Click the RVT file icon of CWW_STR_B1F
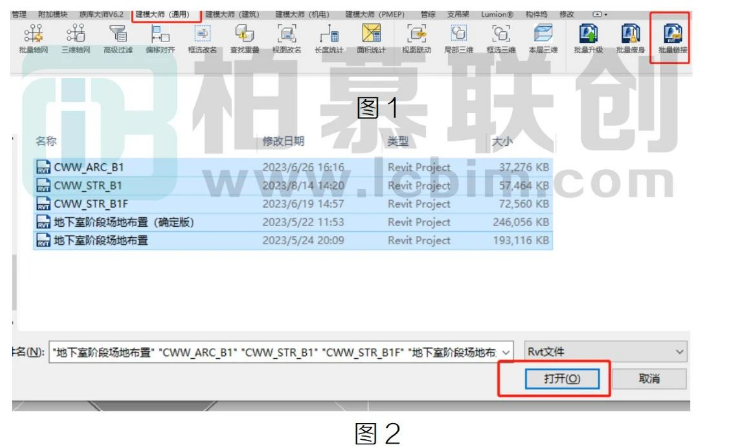Image resolution: width=737 pixels, height=448 pixels. point(43,204)
